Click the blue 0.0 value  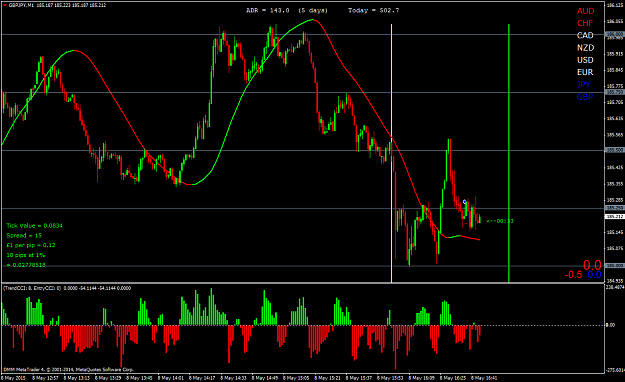(594, 275)
